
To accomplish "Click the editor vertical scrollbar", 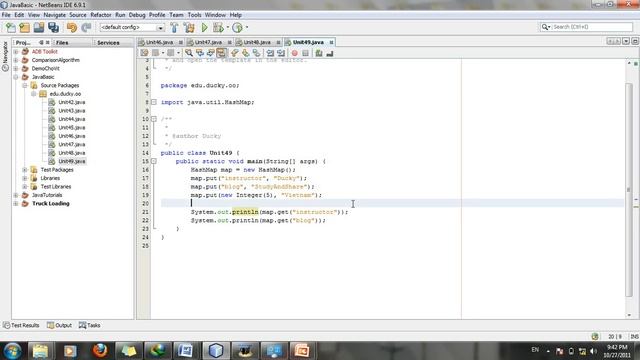I will pos(629,189).
